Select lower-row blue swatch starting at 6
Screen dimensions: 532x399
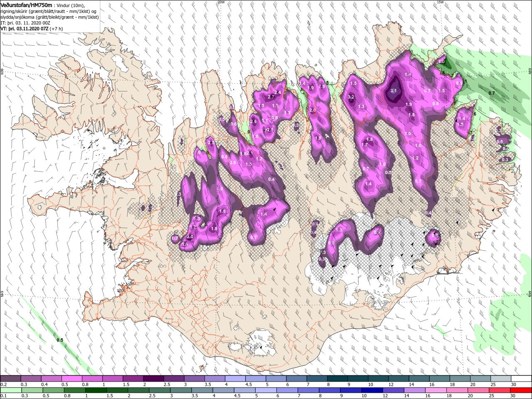287,390
